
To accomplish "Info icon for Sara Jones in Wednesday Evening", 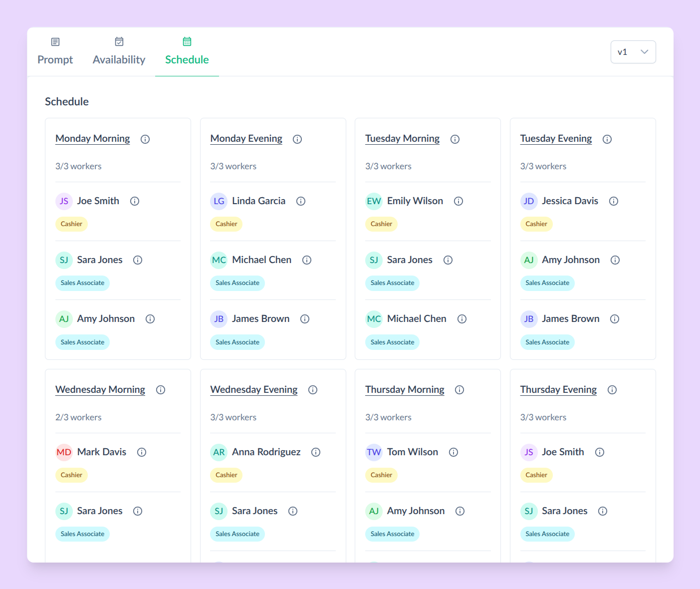I will pos(293,511).
